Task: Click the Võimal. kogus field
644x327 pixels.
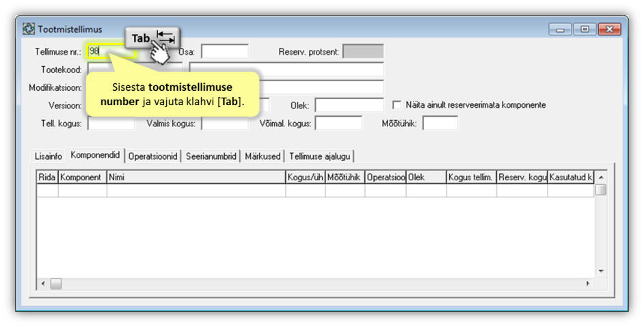Action: click(338, 123)
